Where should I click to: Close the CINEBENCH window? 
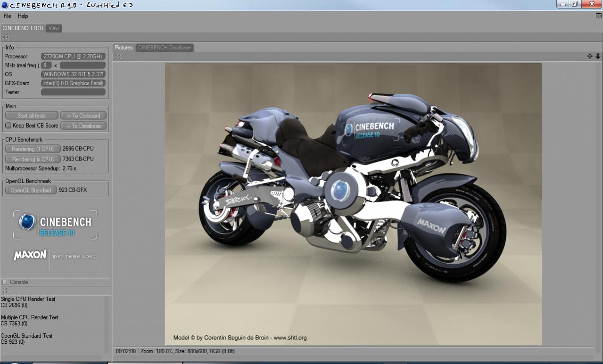pyautogui.click(x=591, y=4)
